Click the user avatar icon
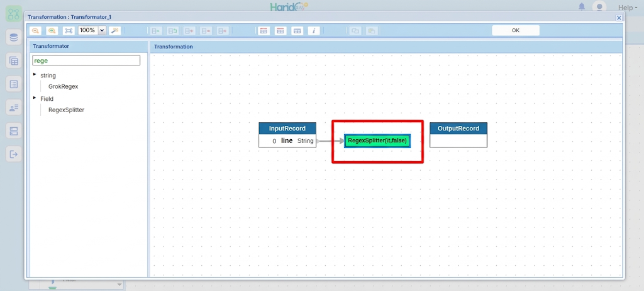 pyautogui.click(x=599, y=7)
